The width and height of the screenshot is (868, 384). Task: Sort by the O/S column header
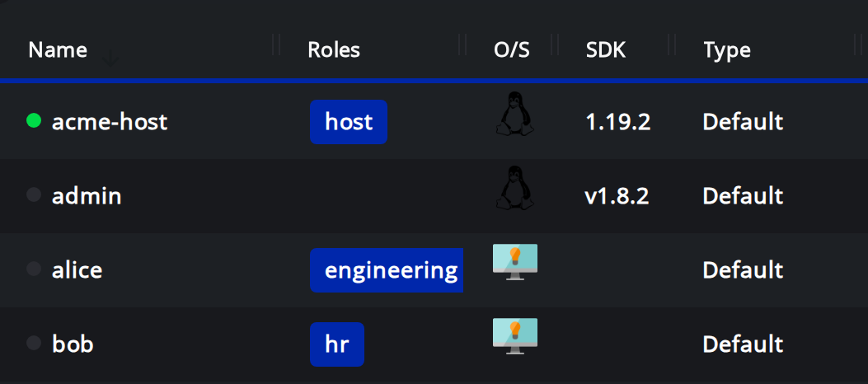512,50
